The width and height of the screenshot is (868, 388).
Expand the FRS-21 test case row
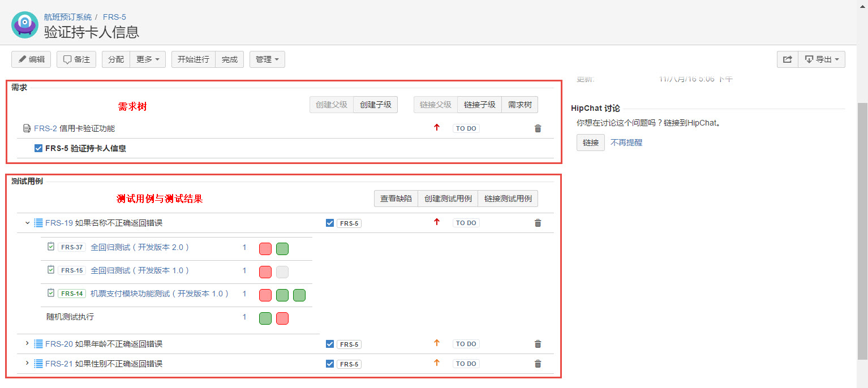(27, 363)
